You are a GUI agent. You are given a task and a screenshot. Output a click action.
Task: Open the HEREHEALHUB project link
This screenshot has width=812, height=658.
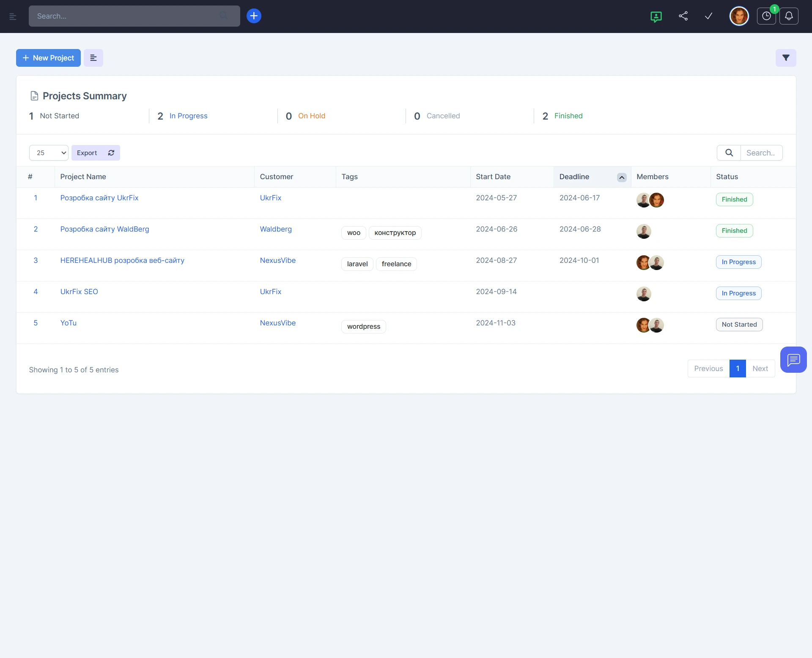122,260
